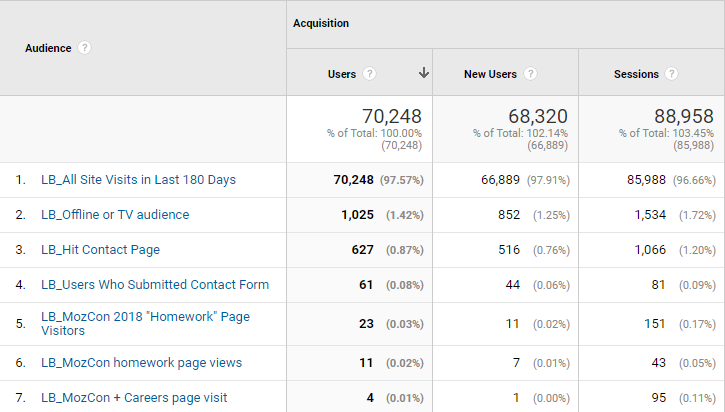
Task: Open the Users column help icon
Action: 370,74
